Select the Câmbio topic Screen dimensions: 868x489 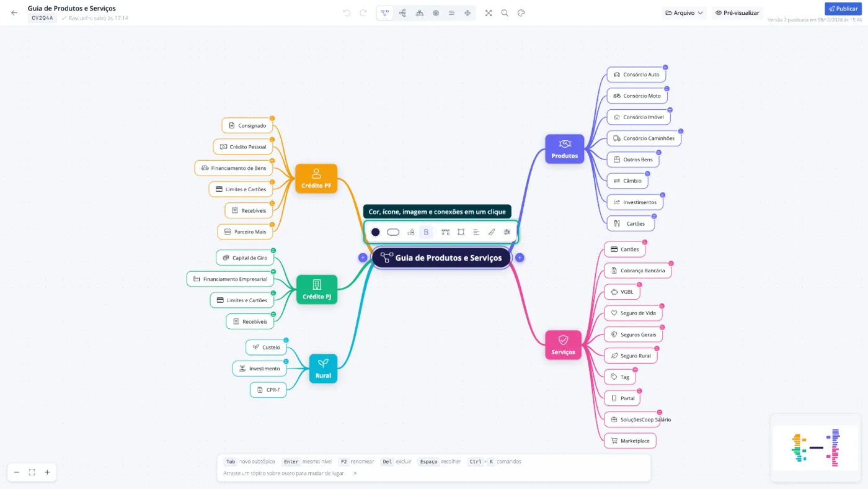pos(627,181)
